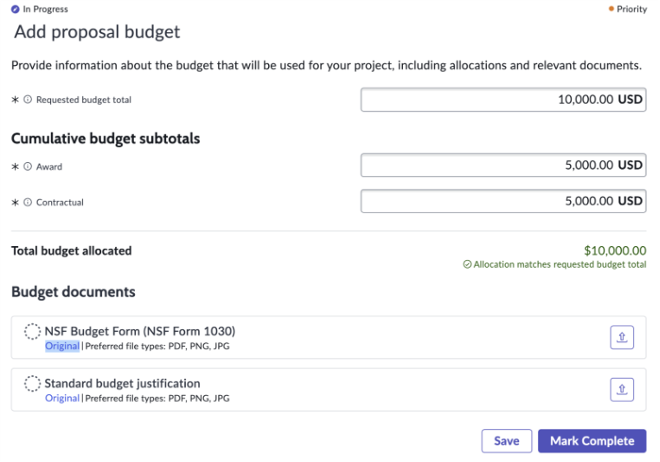Click the Budget documents heading
The width and height of the screenshot is (660, 462).
coord(73,292)
